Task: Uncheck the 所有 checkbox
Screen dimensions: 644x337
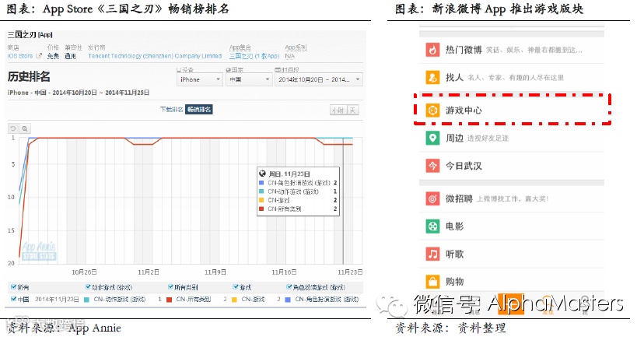Action: coord(13,287)
